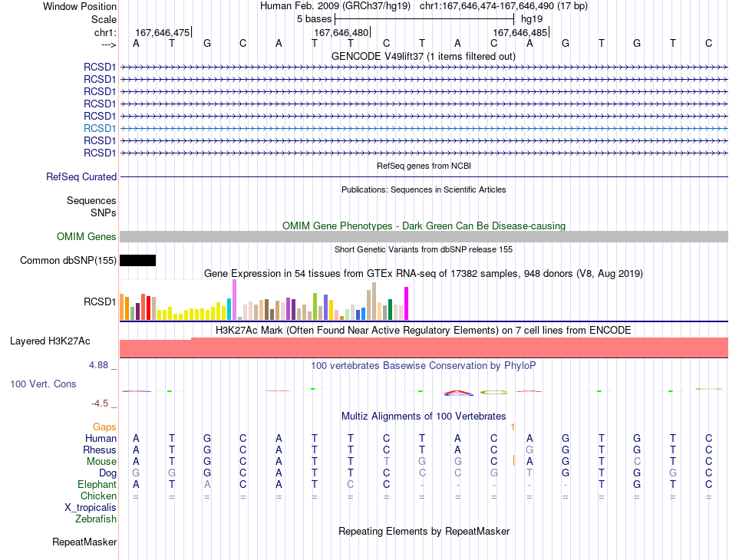Viewport: 729px width, 560px height.
Task: Click the RepeatMasker track label
Action: [x=84, y=542]
